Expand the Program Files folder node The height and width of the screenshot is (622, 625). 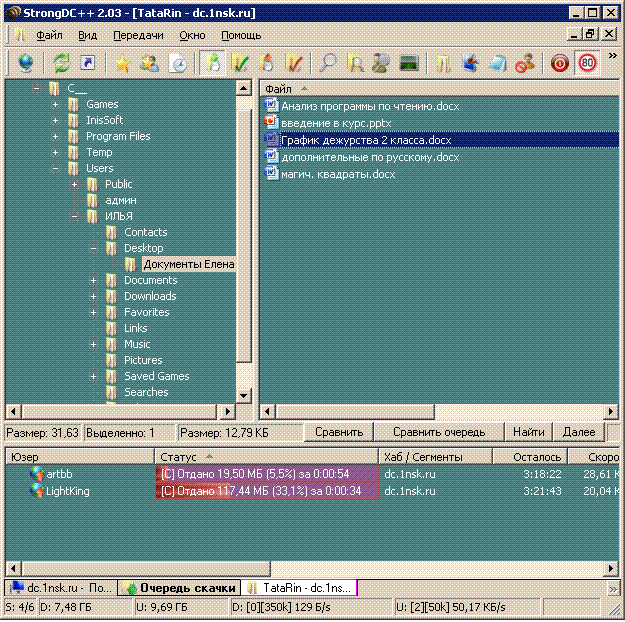pyautogui.click(x=55, y=136)
